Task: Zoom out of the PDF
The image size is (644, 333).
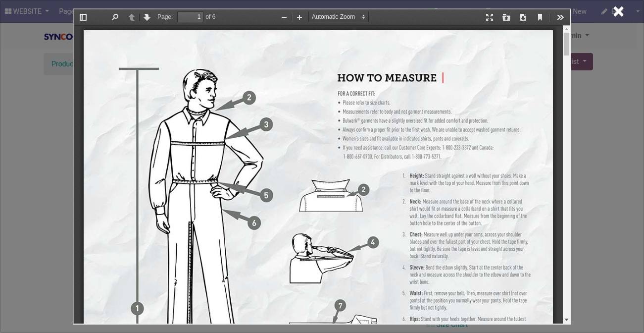Action: coord(284,17)
